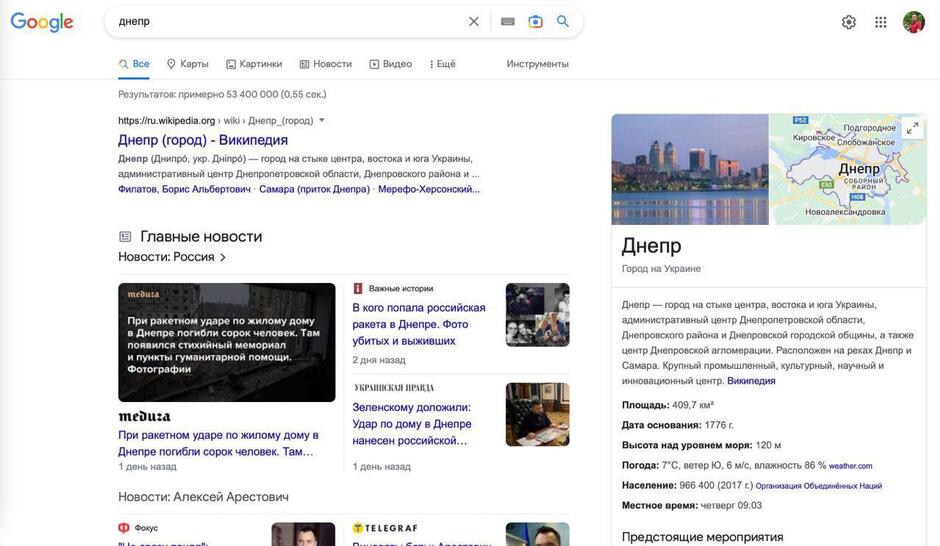Click the Фокус source logo
Viewport: 940px width, 546px height.
pos(123,527)
